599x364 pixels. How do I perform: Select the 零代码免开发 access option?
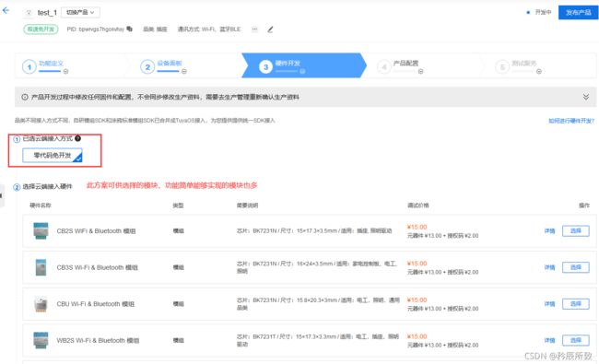(53, 156)
